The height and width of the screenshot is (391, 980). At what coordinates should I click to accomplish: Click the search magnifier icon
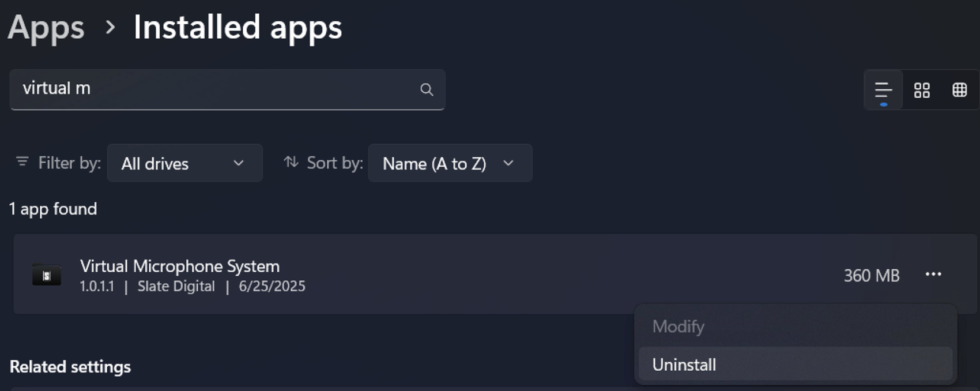click(427, 89)
